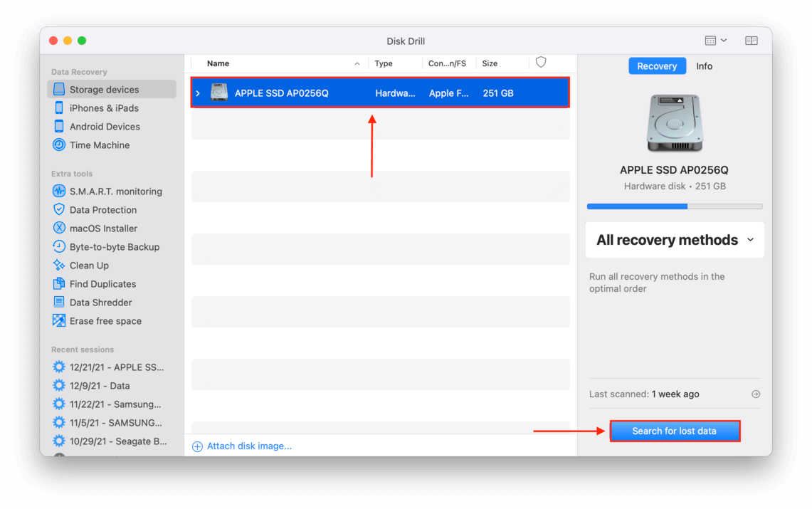Open the Android Devices icon
Screen dimensions: 812x509
coord(59,126)
